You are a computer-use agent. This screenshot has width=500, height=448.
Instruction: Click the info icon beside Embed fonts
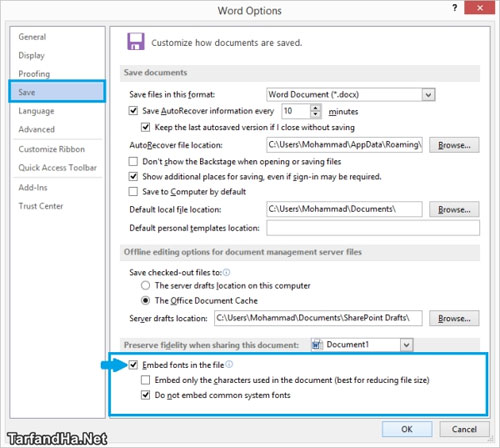coord(229,364)
